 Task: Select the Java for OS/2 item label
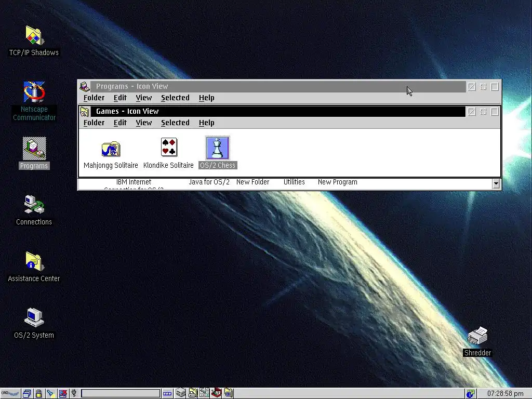[x=209, y=182]
